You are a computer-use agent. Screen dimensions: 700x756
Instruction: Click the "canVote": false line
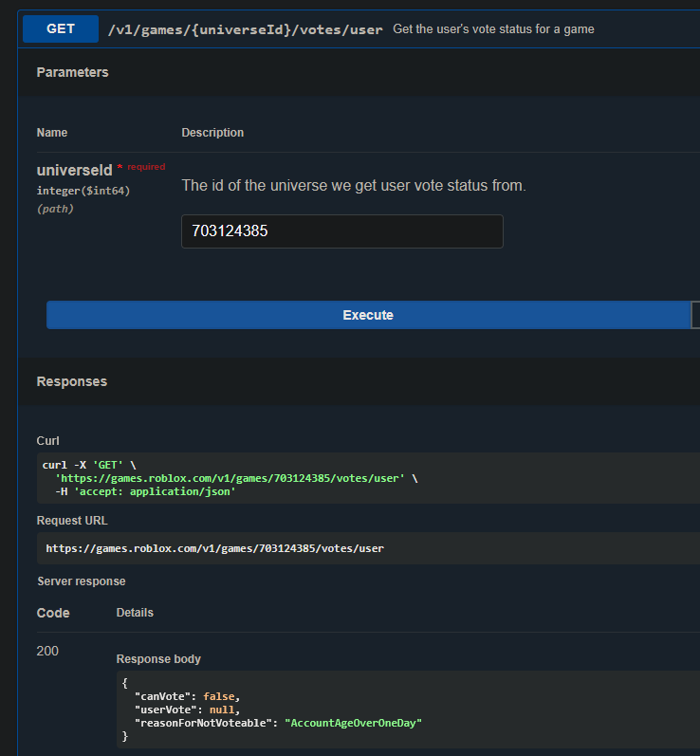tap(187, 696)
